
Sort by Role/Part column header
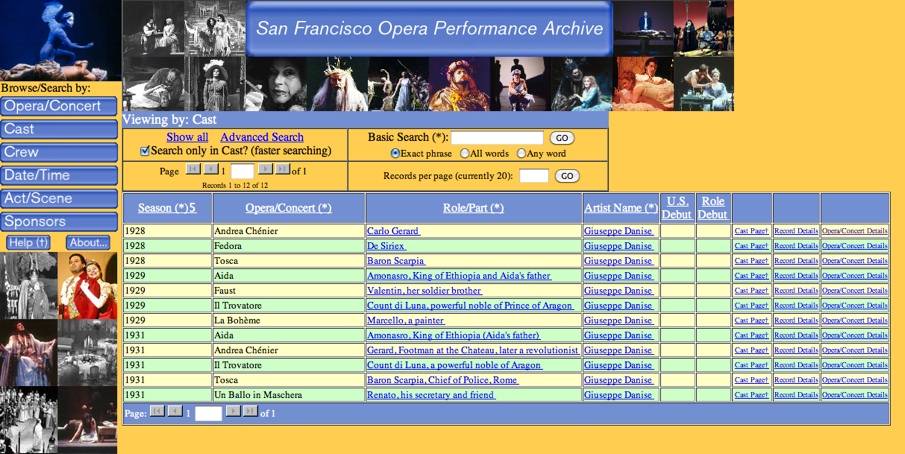tap(473, 208)
